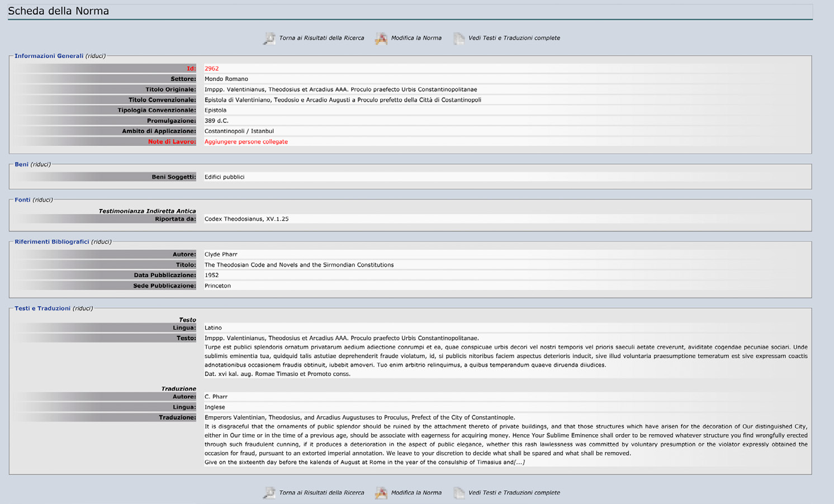Collapse Riferimenti Bibliografici section via (riduci)
The height and width of the screenshot is (504, 834).
click(101, 242)
